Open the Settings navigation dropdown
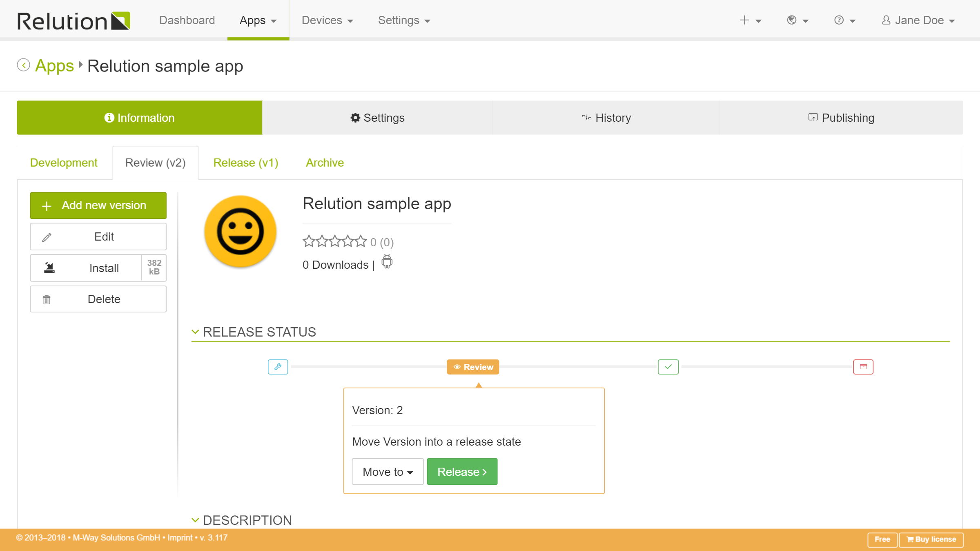This screenshot has height=551, width=980. [404, 20]
